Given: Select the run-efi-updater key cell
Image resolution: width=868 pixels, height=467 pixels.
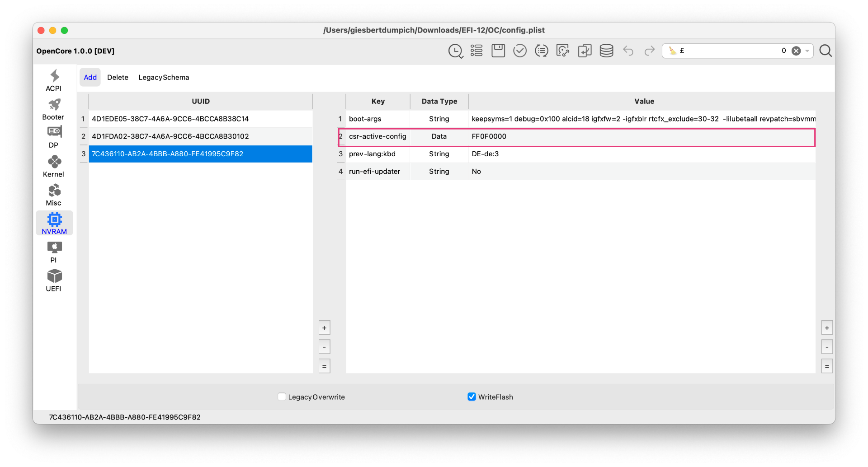Looking at the screenshot, I should click(x=378, y=172).
